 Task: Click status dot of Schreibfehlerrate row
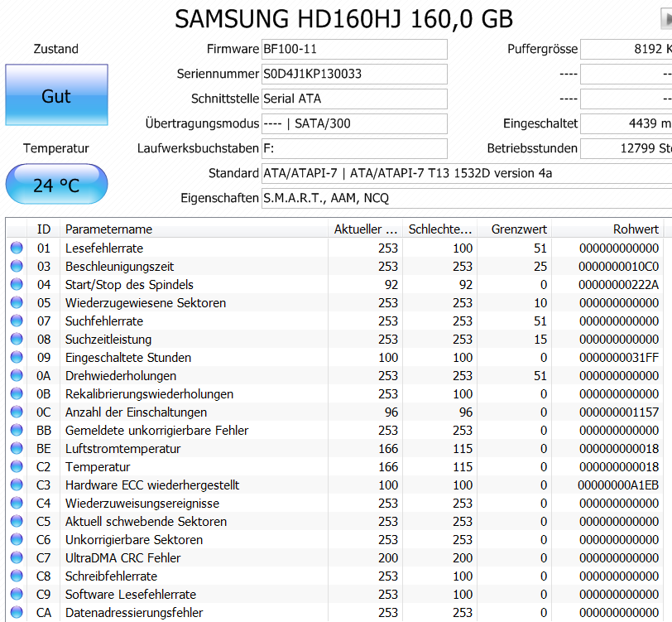click(x=17, y=576)
